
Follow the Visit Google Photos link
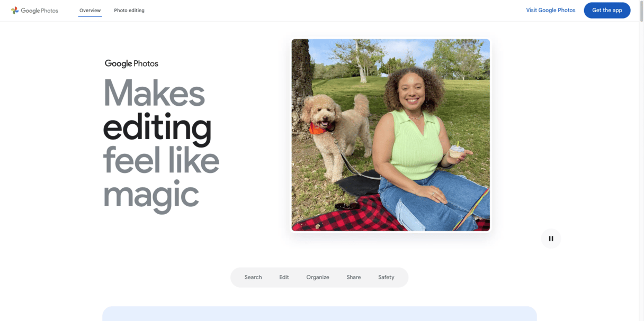coord(550,11)
